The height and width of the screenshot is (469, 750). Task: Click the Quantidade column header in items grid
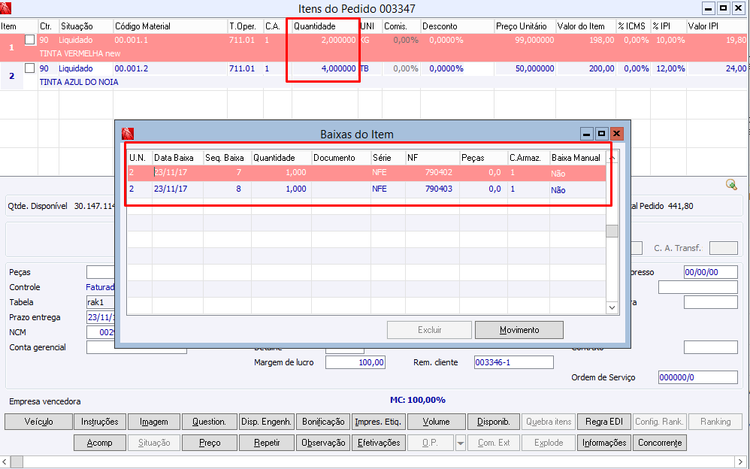[324, 26]
